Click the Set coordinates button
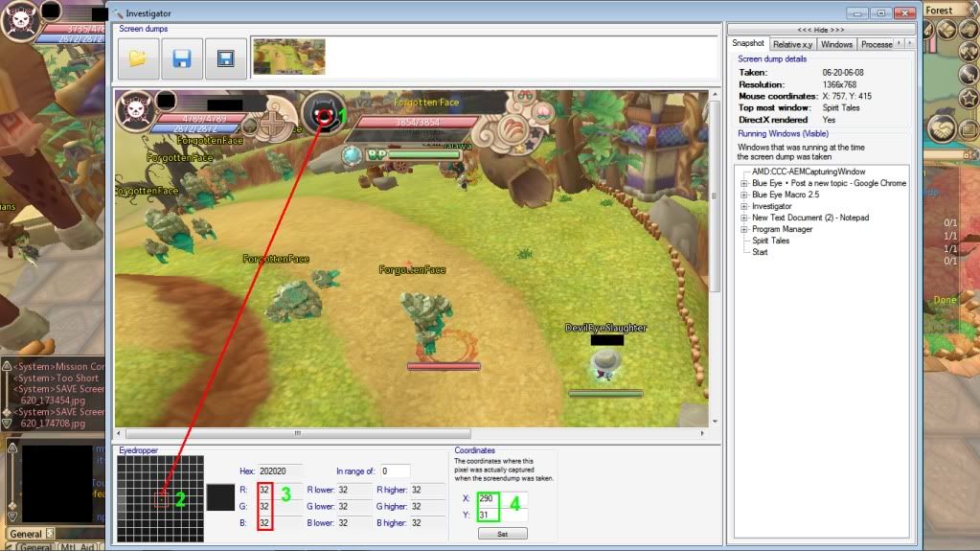Image resolution: width=980 pixels, height=551 pixels. pyautogui.click(x=503, y=534)
